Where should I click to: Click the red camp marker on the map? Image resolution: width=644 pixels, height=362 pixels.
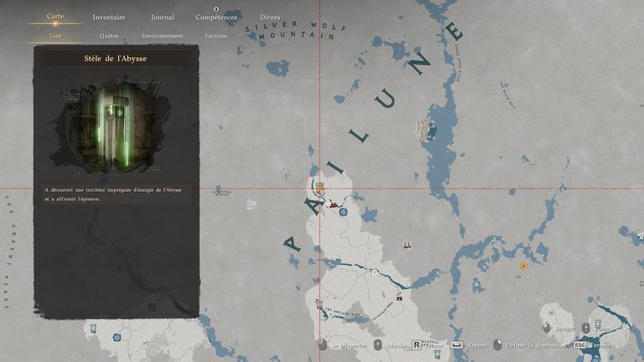[x=335, y=202]
